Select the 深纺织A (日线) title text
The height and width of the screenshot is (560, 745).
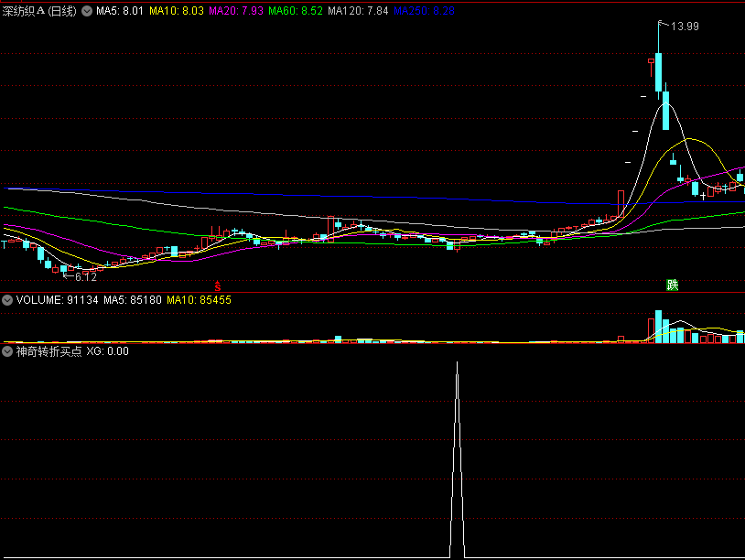(39, 11)
